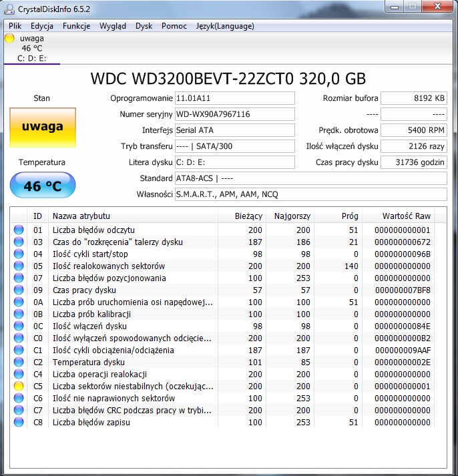
Task: Click threshold value 140 in the 05 row
Action: 351,266
